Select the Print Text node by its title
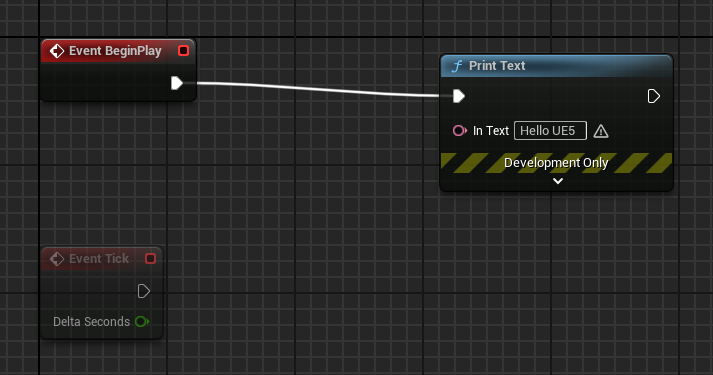713x375 pixels. 497,66
